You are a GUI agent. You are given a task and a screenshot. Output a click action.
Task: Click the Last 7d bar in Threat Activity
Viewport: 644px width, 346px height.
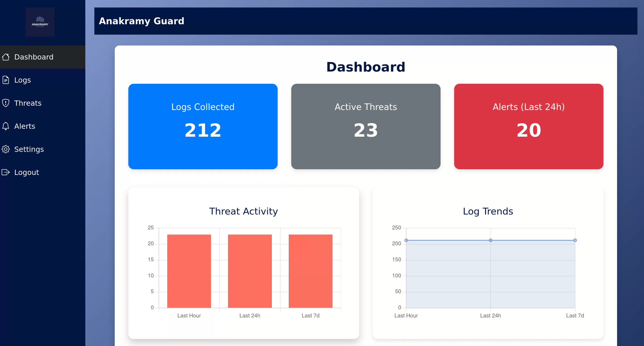tap(310, 271)
